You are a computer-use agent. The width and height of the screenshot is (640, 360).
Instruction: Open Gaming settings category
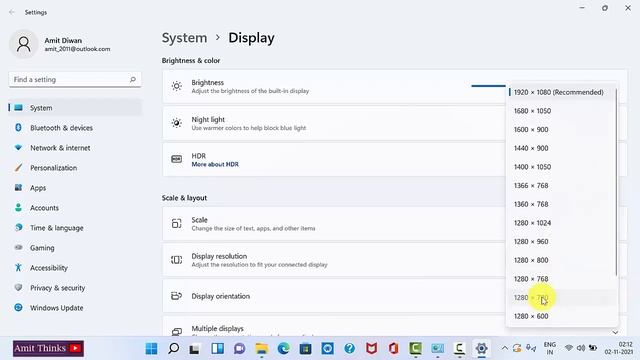coord(75,248)
